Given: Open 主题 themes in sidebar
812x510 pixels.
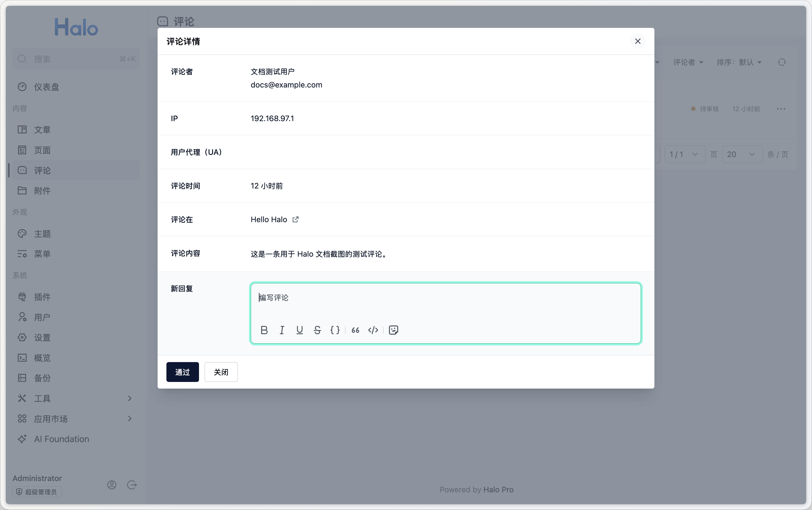Looking at the screenshot, I should (76, 233).
